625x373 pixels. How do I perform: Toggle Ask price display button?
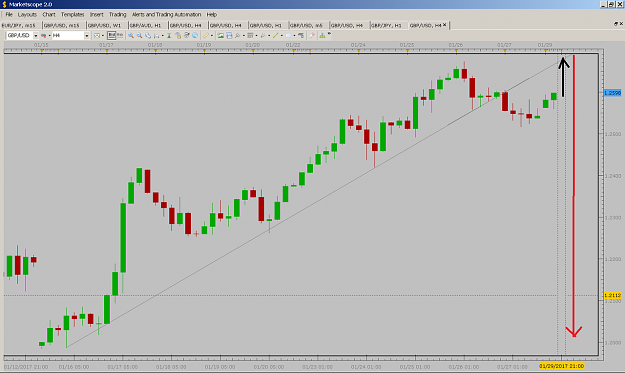click(x=120, y=35)
